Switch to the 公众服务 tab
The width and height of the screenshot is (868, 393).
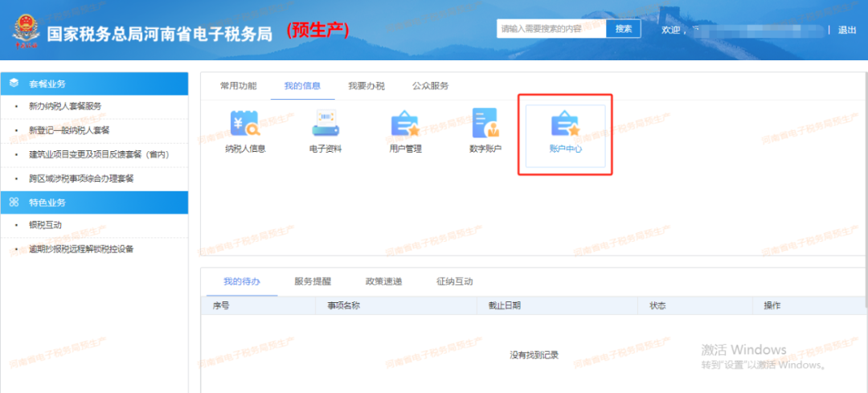[x=430, y=86]
